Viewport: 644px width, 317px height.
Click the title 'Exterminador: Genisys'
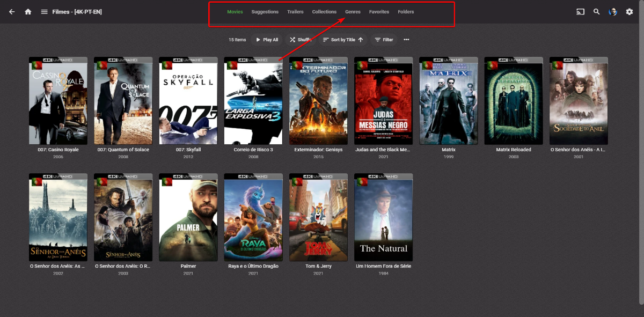[x=318, y=150]
